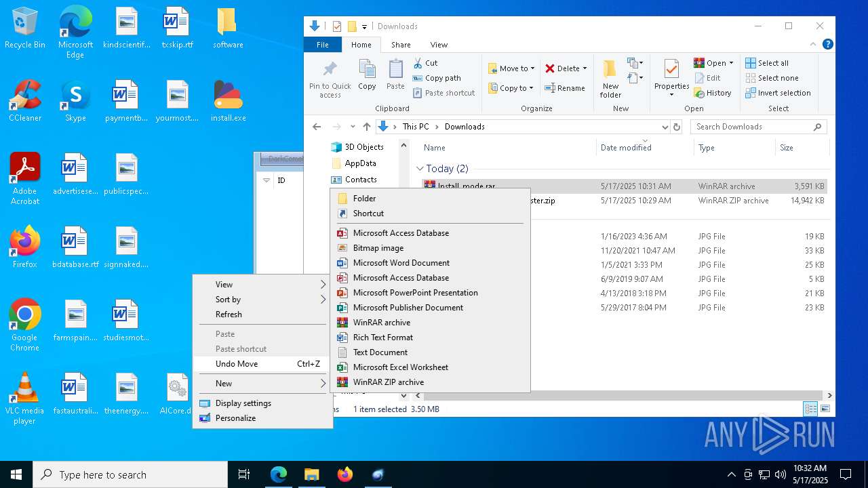
Task: Click Task View on the taskbar
Action: (x=244, y=474)
